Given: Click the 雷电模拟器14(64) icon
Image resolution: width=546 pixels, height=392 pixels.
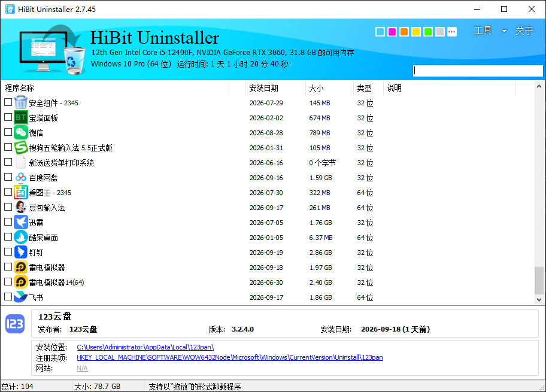Looking at the screenshot, I should pos(20,282).
